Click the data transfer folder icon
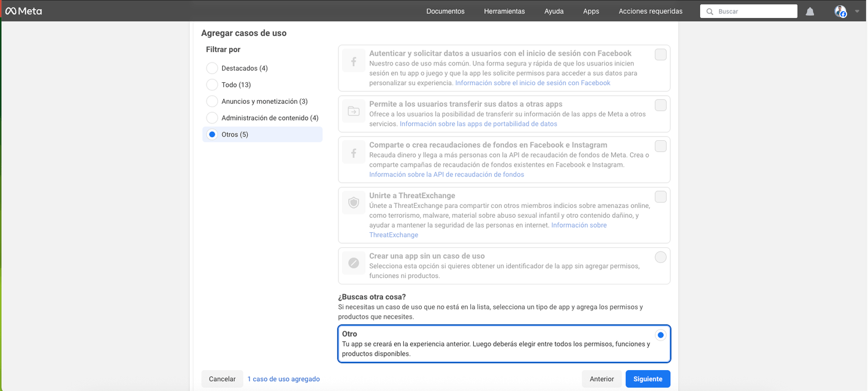 pos(353,111)
